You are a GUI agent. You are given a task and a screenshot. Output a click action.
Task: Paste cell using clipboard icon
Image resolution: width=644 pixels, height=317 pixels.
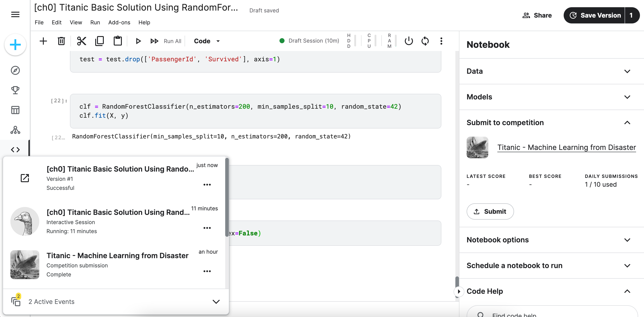point(118,41)
